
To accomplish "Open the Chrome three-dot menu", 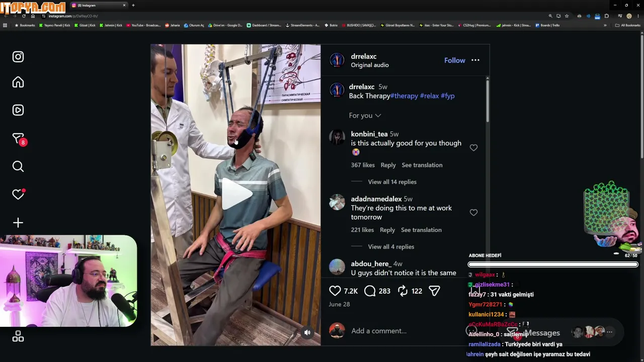I will tap(638, 16).
